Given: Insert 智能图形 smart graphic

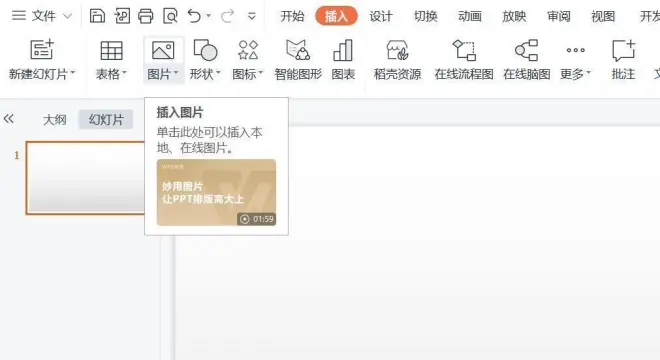Looking at the screenshot, I should tap(298, 59).
